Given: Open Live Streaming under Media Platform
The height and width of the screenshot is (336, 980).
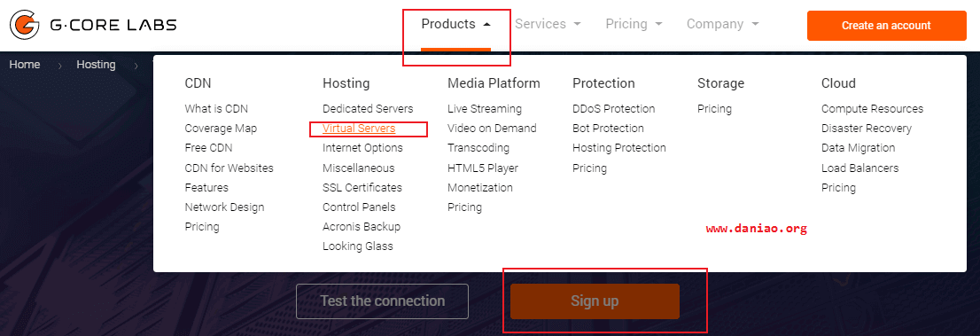Looking at the screenshot, I should (485, 109).
